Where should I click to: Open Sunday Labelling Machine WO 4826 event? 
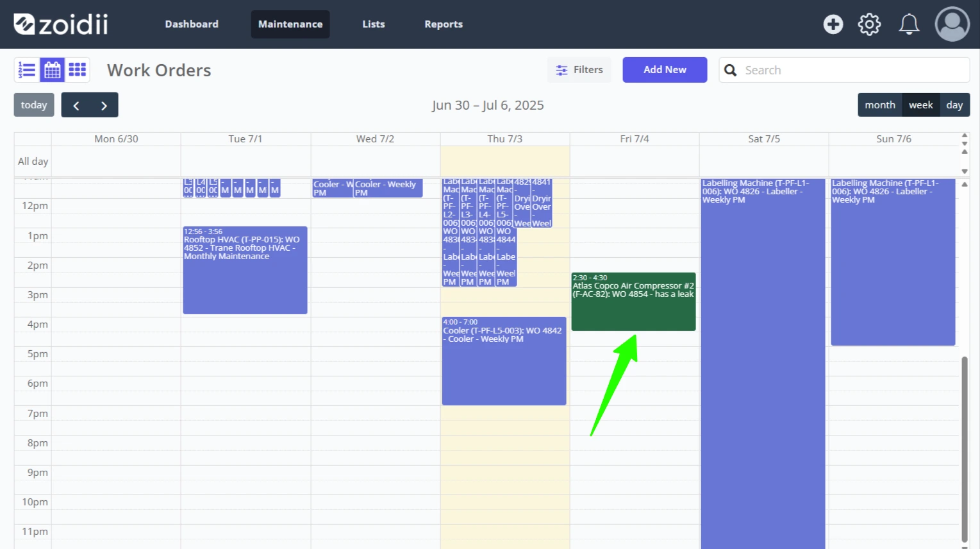893,262
